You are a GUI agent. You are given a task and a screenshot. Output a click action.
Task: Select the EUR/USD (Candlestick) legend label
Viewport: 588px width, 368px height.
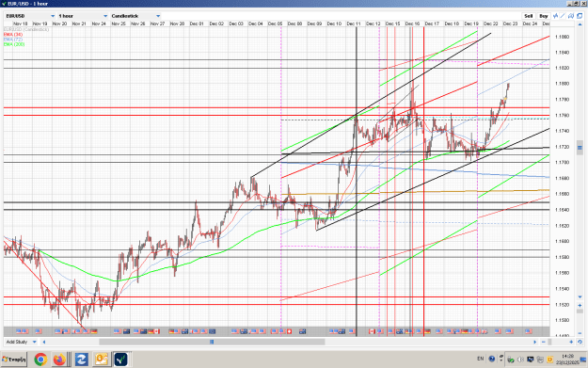click(26, 29)
